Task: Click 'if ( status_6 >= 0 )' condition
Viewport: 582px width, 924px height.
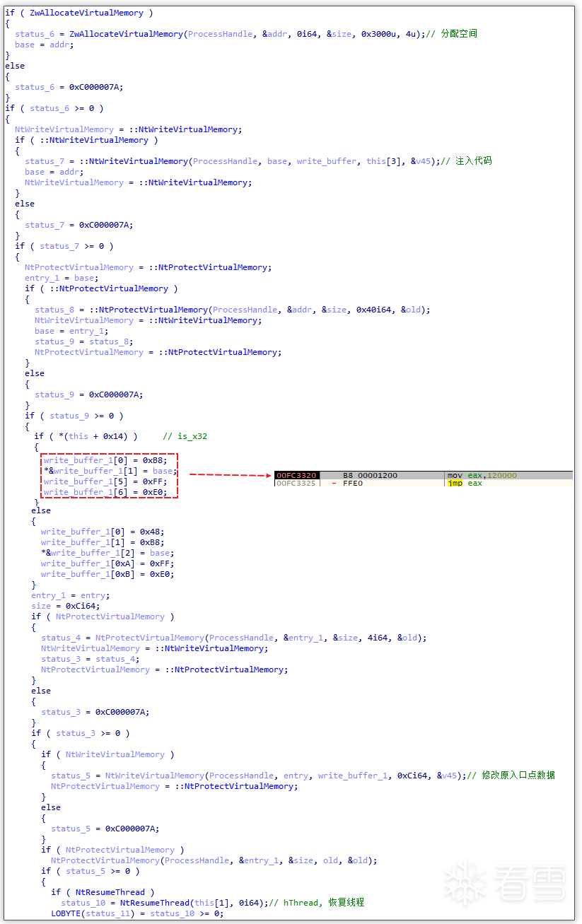Action: click(54, 108)
